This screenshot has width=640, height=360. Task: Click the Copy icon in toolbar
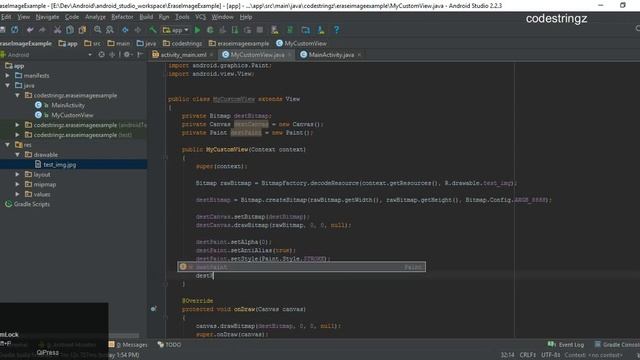tap(70, 30)
